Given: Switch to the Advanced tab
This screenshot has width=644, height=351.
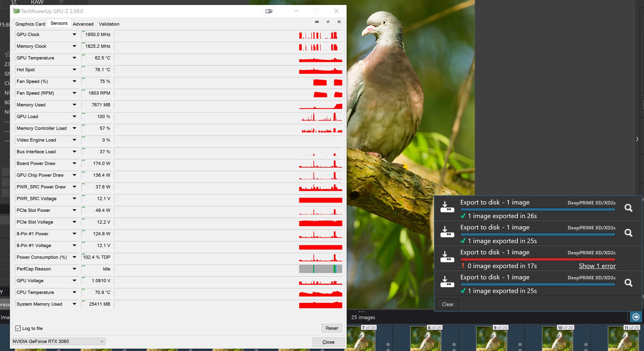Looking at the screenshot, I should (x=83, y=24).
